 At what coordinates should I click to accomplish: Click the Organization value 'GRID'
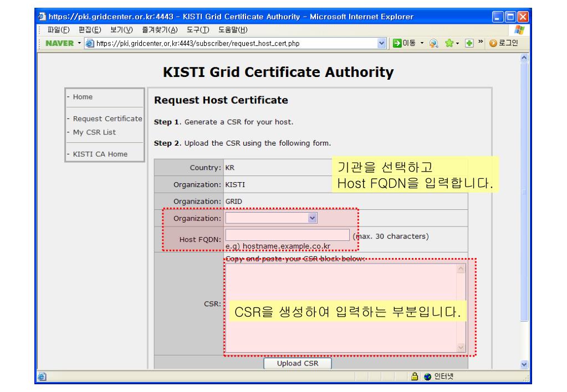234,201
